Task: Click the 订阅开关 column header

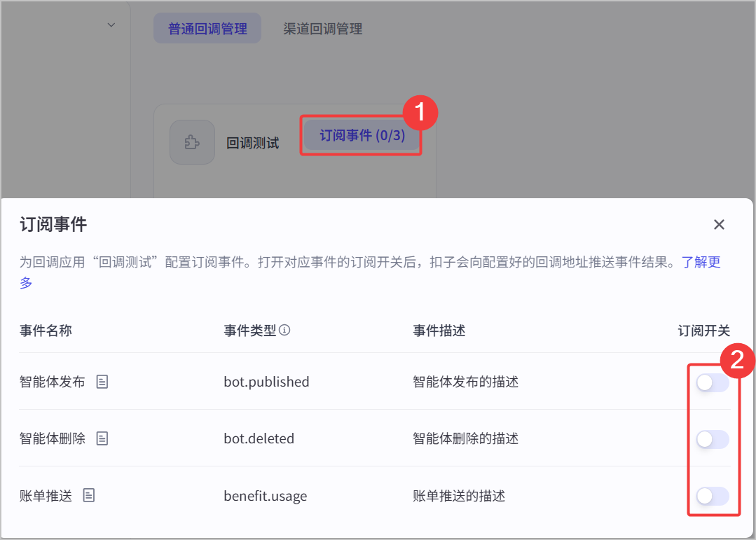Action: 704,331
